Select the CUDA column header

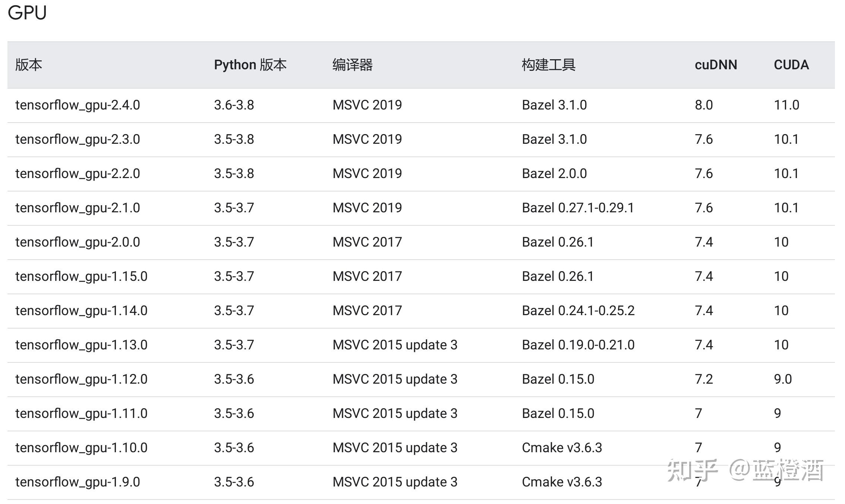pyautogui.click(x=791, y=65)
